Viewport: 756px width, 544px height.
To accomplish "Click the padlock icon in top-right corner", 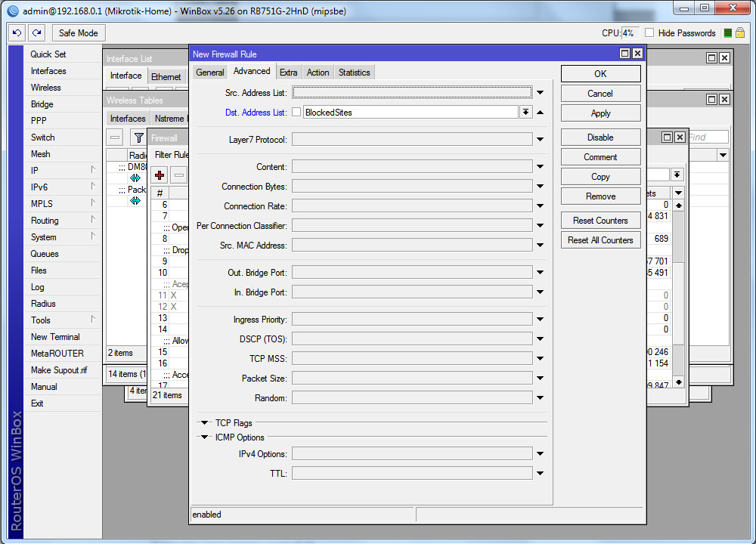I will tap(741, 33).
